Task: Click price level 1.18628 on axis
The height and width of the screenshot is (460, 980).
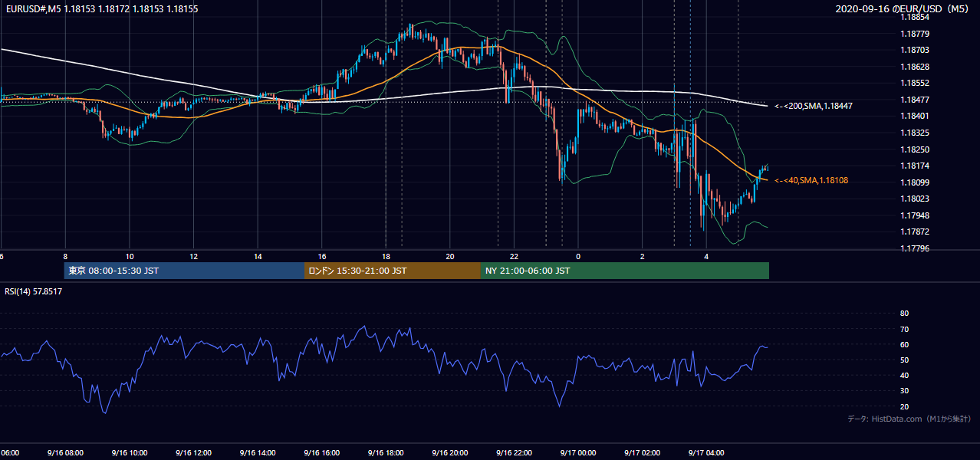Action: 915,67
